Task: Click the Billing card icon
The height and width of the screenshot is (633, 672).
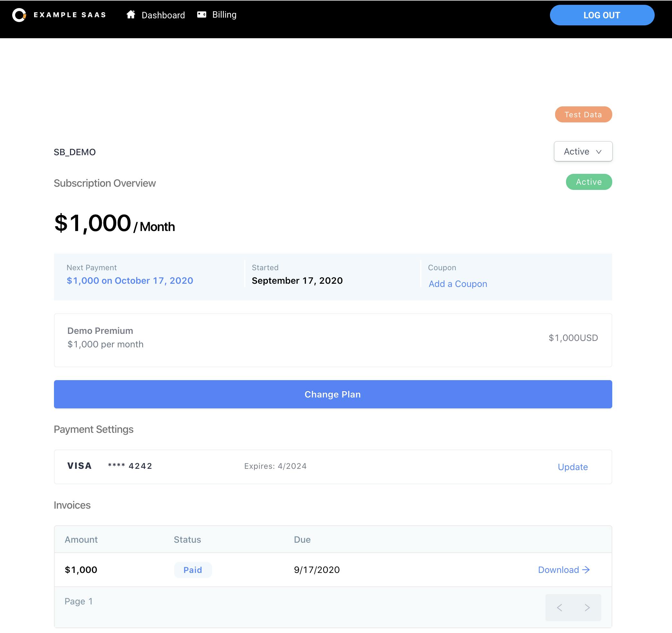Action: tap(202, 14)
